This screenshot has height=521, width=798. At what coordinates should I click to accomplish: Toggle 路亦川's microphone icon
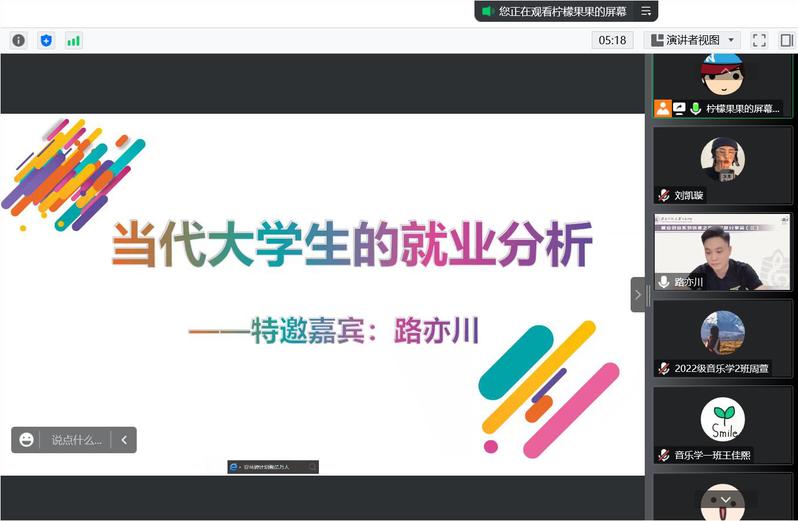point(663,282)
